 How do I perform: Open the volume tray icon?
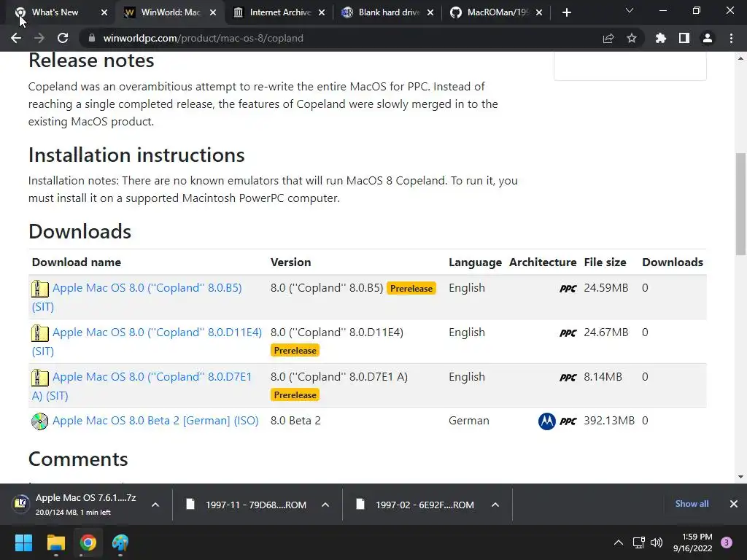657,542
